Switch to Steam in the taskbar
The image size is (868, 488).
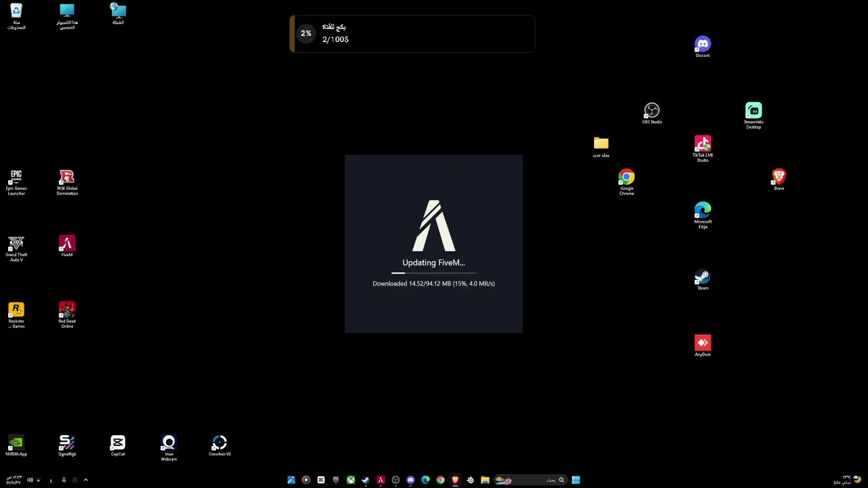coord(366,480)
